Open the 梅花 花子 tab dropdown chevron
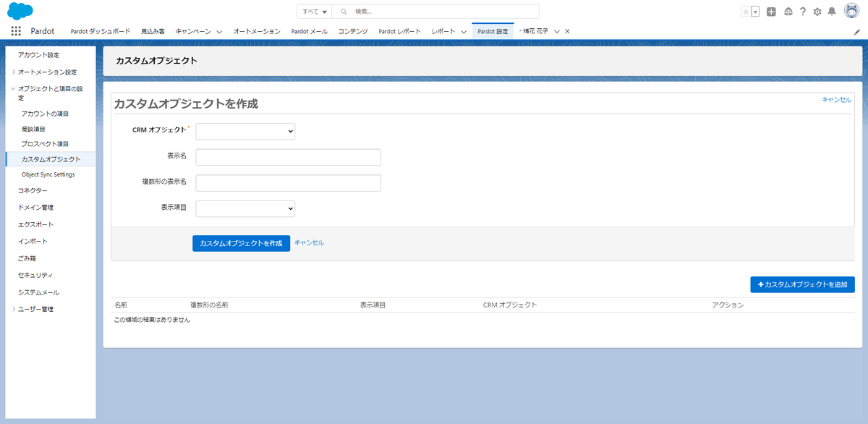This screenshot has width=868, height=424. click(x=557, y=31)
